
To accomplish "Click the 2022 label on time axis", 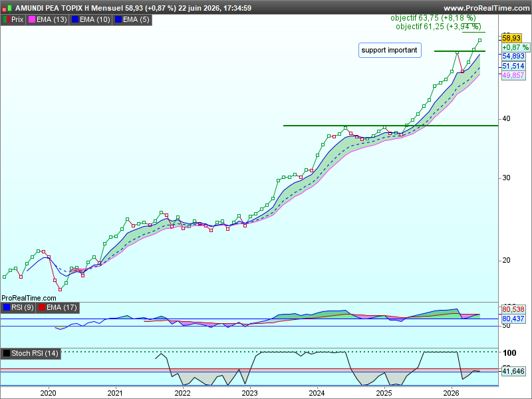I will (182, 393).
